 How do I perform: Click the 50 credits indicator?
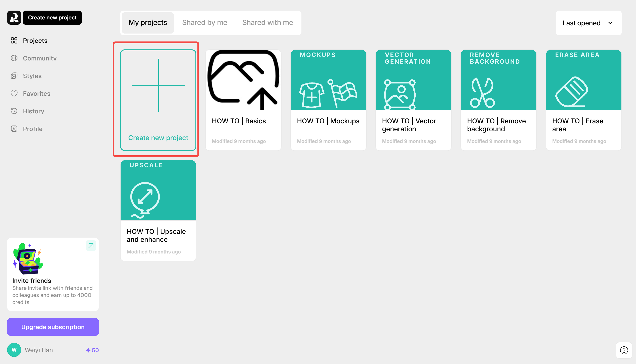[92, 350]
